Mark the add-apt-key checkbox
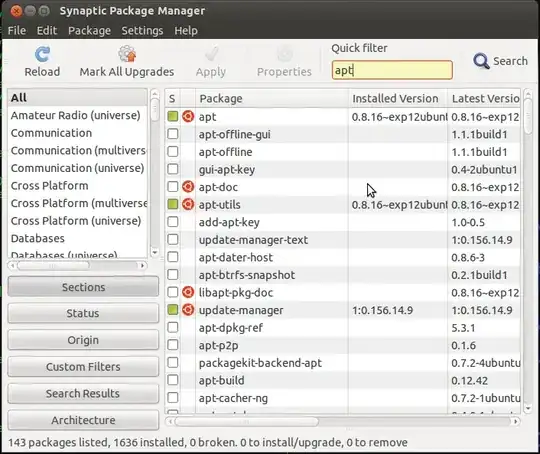540x454 pixels. (x=173, y=222)
